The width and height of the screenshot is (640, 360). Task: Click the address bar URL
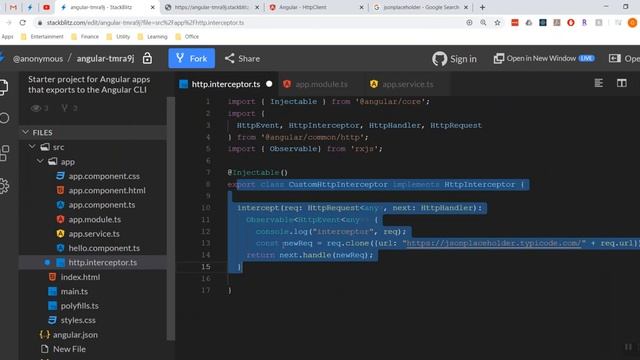click(x=145, y=23)
